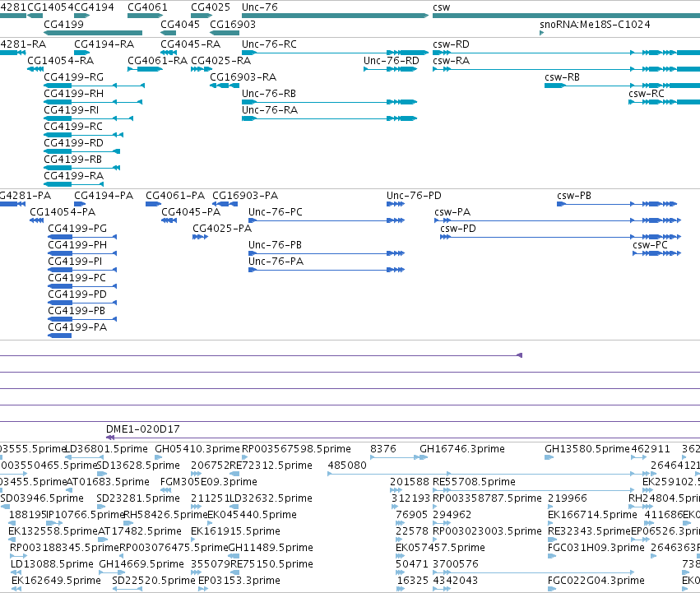Click protein CG4199-PB

(76, 311)
